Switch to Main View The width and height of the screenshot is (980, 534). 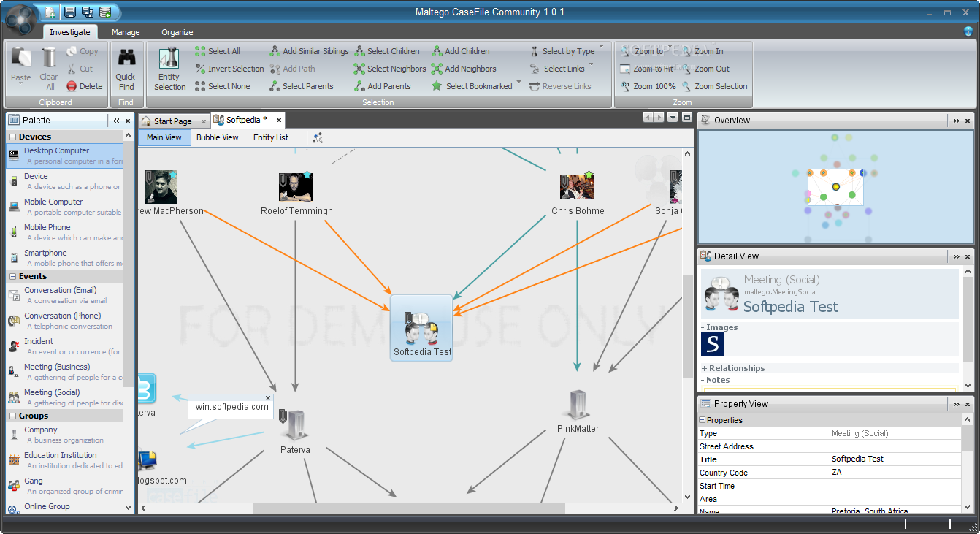[164, 137]
